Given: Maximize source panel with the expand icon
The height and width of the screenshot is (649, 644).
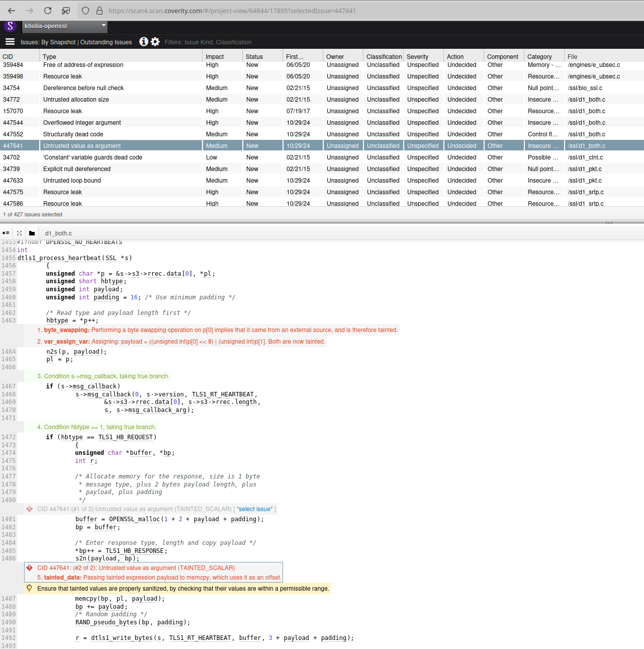Looking at the screenshot, I should (x=19, y=233).
